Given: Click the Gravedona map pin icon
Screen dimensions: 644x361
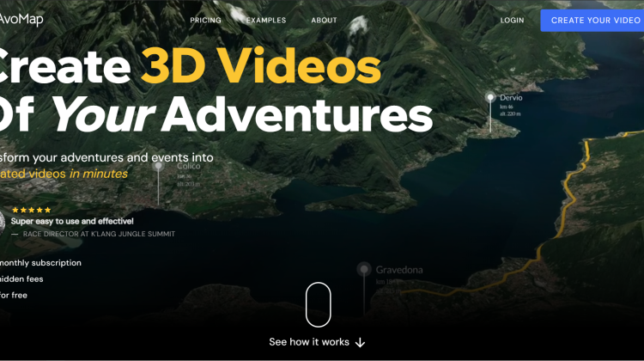Looking at the screenshot, I should point(363,269).
